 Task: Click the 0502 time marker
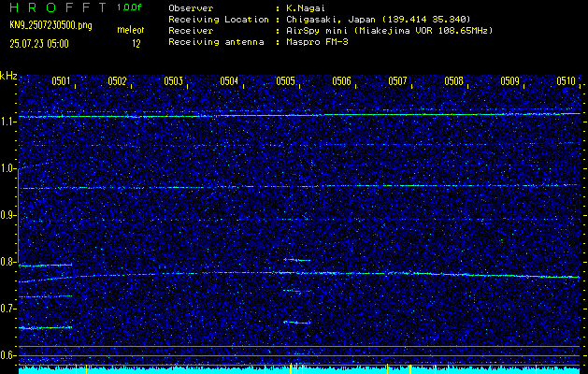tap(117, 81)
